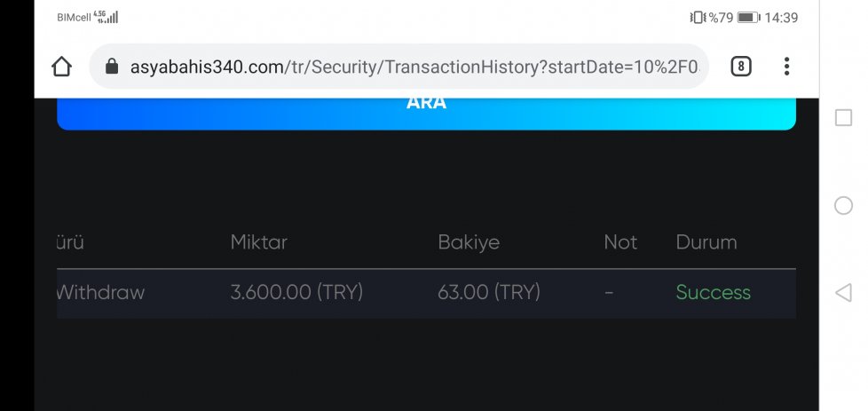Screen dimensions: 868x411
Task: Select the Not column header
Action: [x=620, y=242]
